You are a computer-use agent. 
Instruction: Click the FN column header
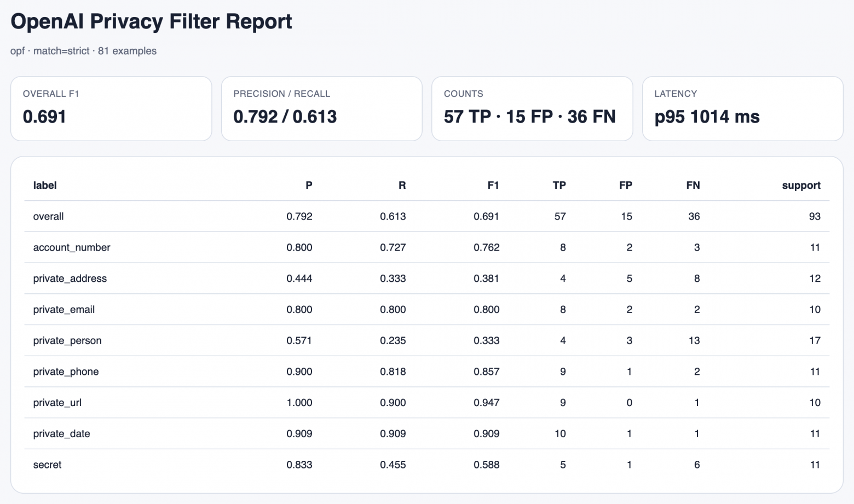[x=693, y=186]
